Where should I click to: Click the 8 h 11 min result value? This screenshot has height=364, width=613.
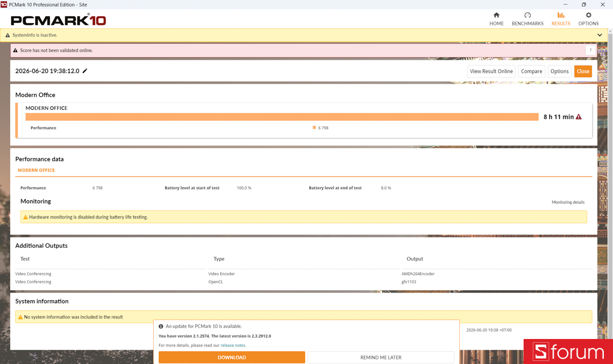point(558,117)
